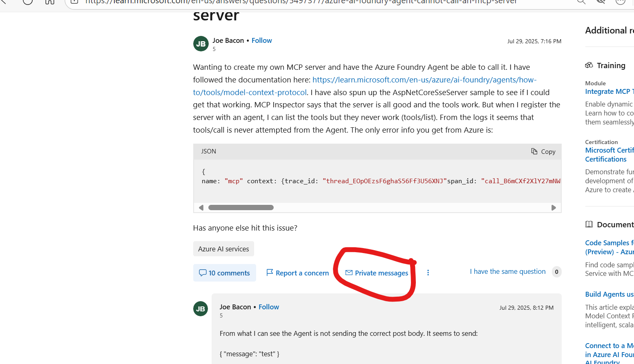The width and height of the screenshot is (634, 364).
Task: Select the Azure AI services tag
Action: pos(223,249)
